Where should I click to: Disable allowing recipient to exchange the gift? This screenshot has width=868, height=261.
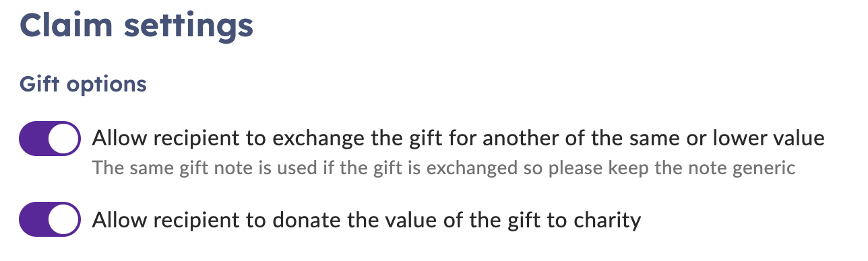coord(50,139)
